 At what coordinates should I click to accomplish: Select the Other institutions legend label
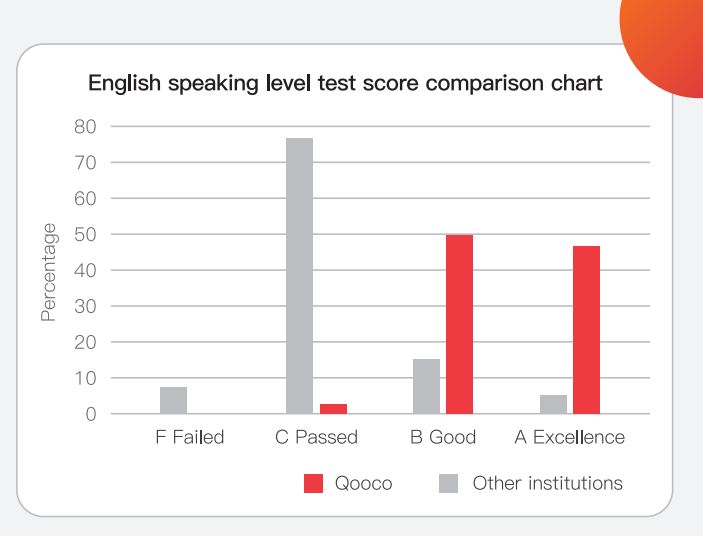(547, 484)
